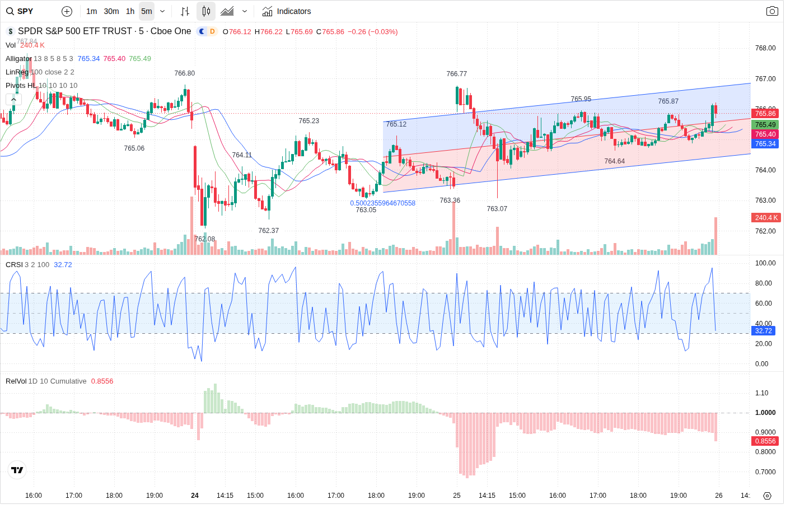Click the 1.0000 RelVol axis level
Screen dimensions: 795x532
pos(765,413)
